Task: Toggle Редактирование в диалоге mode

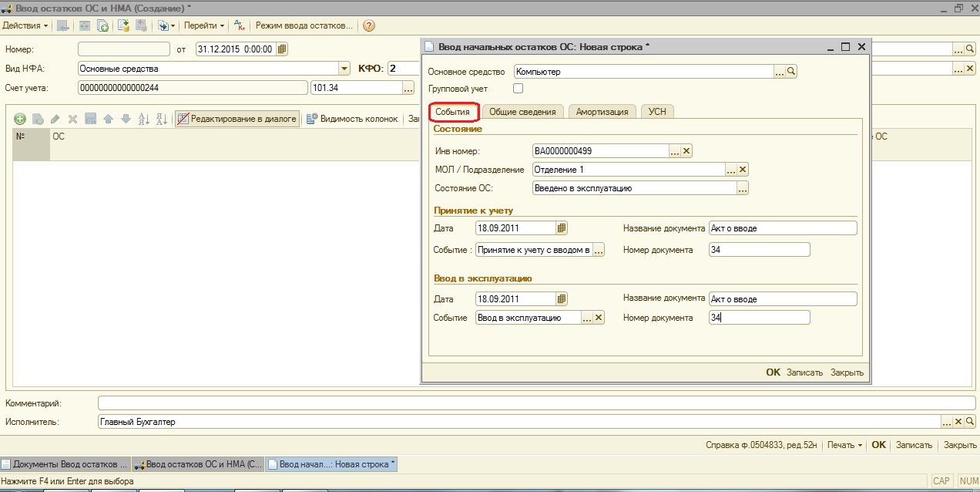Action: (237, 119)
